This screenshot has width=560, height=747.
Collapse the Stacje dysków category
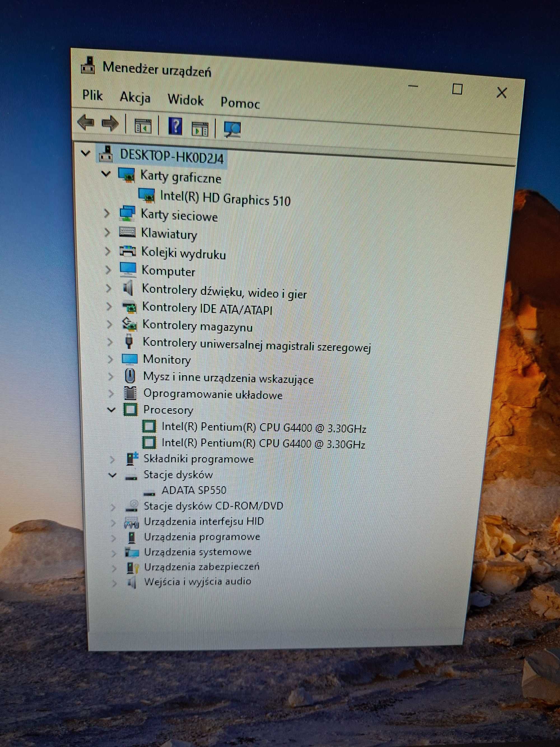pyautogui.click(x=112, y=475)
